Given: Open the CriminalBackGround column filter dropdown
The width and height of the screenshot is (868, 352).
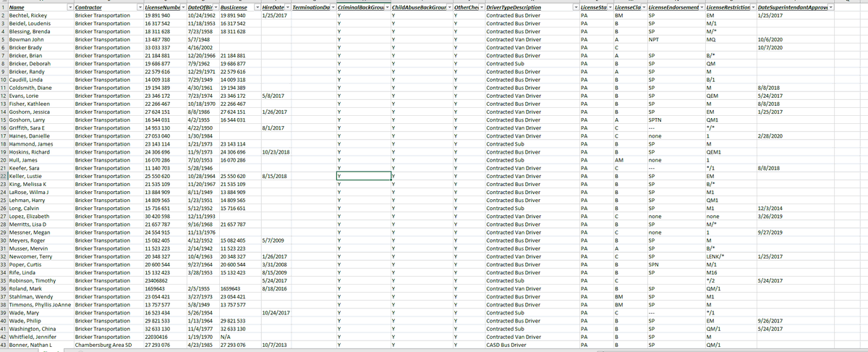Looking at the screenshot, I should [386, 7].
